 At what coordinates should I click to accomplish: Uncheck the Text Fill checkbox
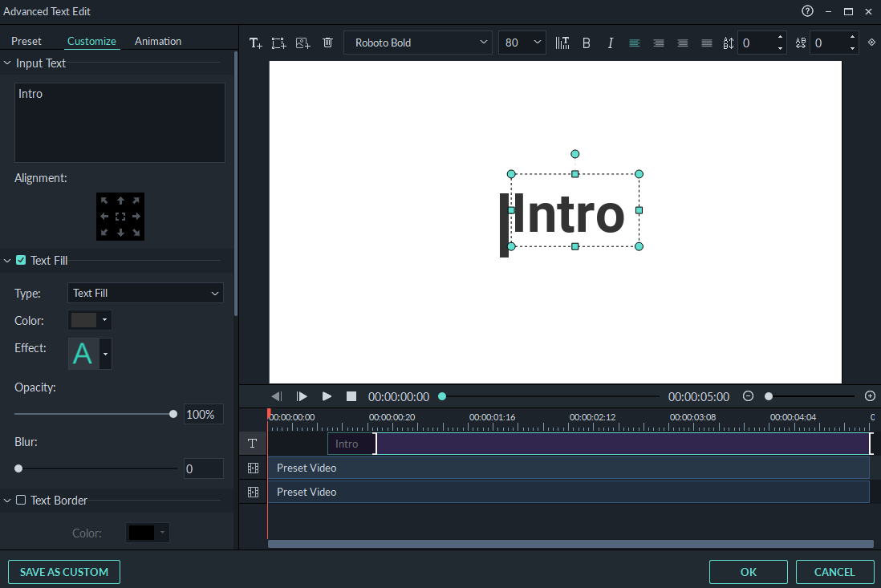pyautogui.click(x=19, y=260)
